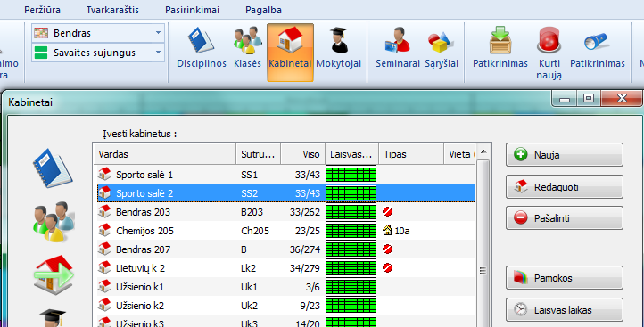Image resolution: width=644 pixels, height=327 pixels.
Task: Click the Nauja button
Action: point(565,155)
